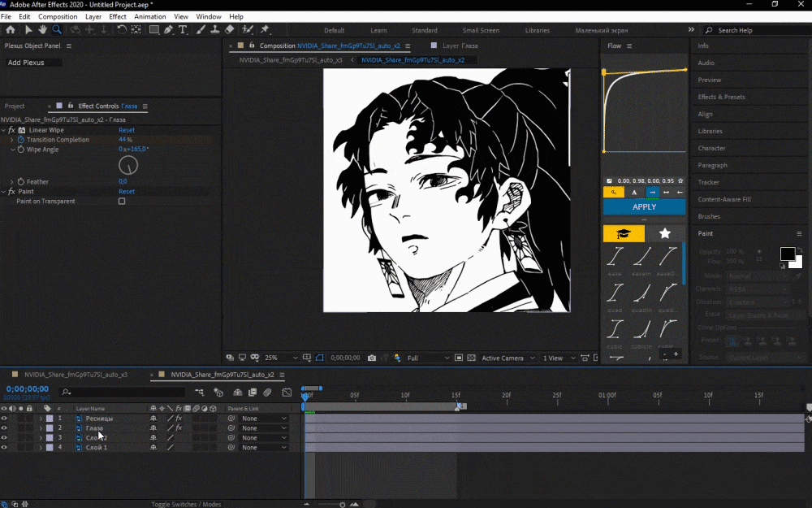Click the Flow presets graduation cap button
812x508 pixels.
624,233
